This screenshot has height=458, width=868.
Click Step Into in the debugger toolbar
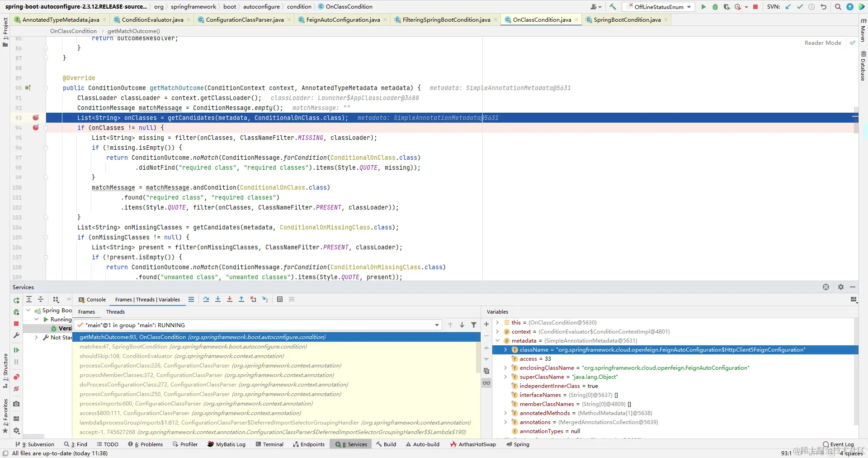(218, 299)
